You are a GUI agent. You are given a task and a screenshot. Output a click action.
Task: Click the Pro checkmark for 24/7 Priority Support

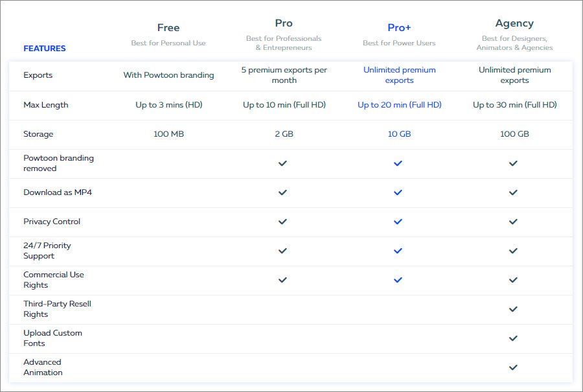click(x=282, y=251)
